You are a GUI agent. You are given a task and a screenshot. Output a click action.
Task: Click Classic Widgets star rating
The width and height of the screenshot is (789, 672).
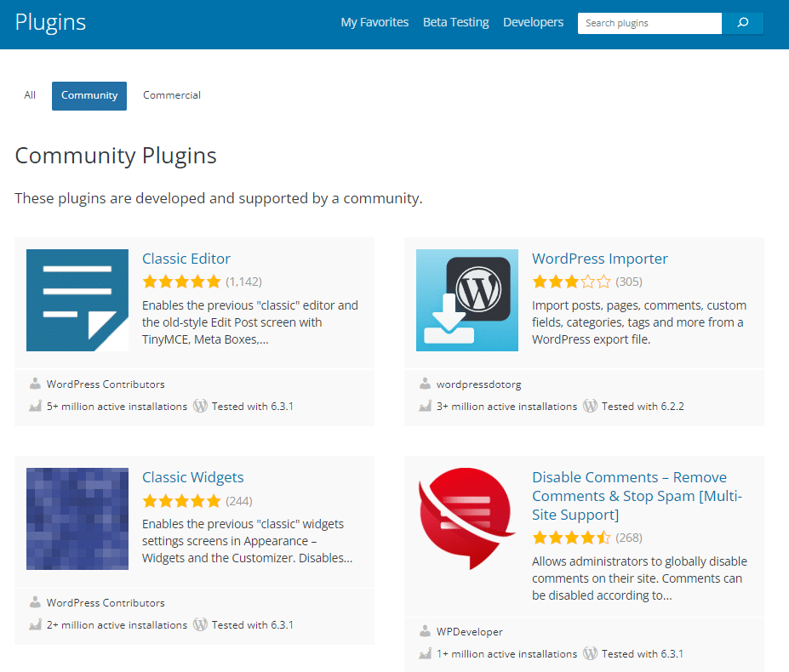(x=181, y=501)
